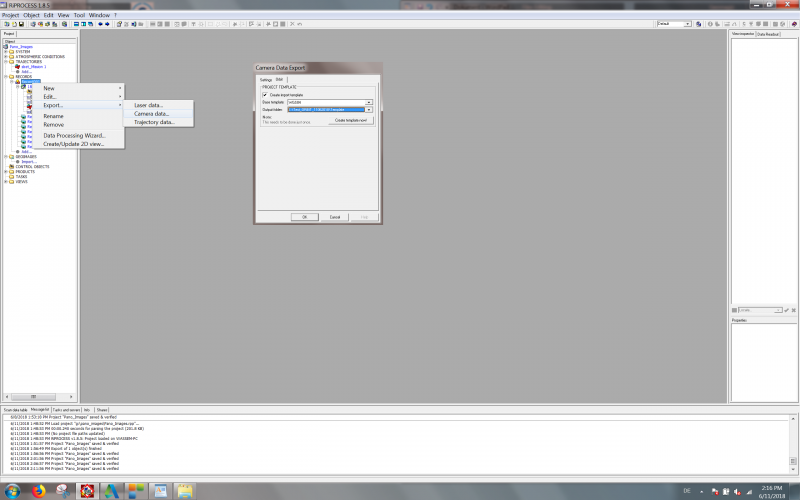Click the VIEWS folder icon in tree

(x=11, y=182)
